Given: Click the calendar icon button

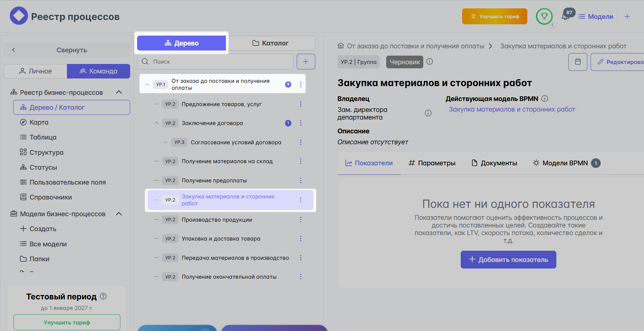Looking at the screenshot, I should (x=577, y=62).
